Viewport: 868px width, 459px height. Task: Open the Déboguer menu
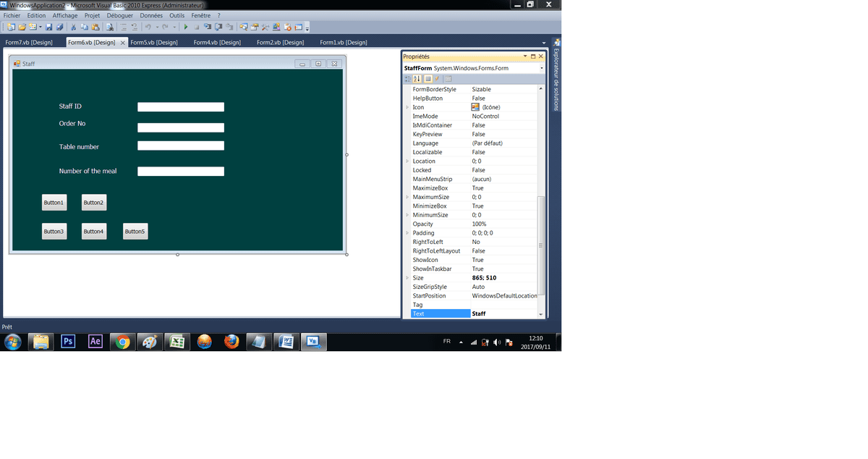(x=119, y=15)
